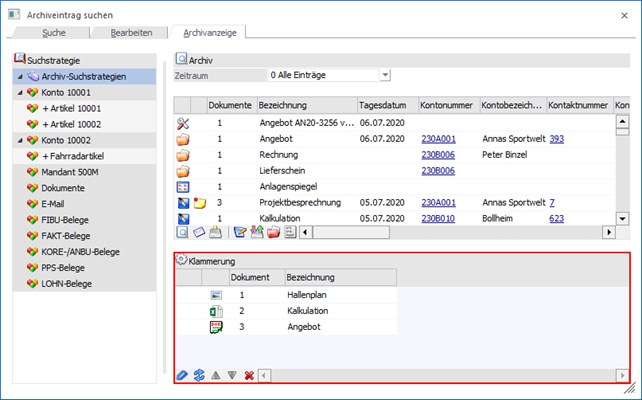Click the move up triangle in Klammerung toolbar
This screenshot has width=642, height=400.
(x=215, y=376)
